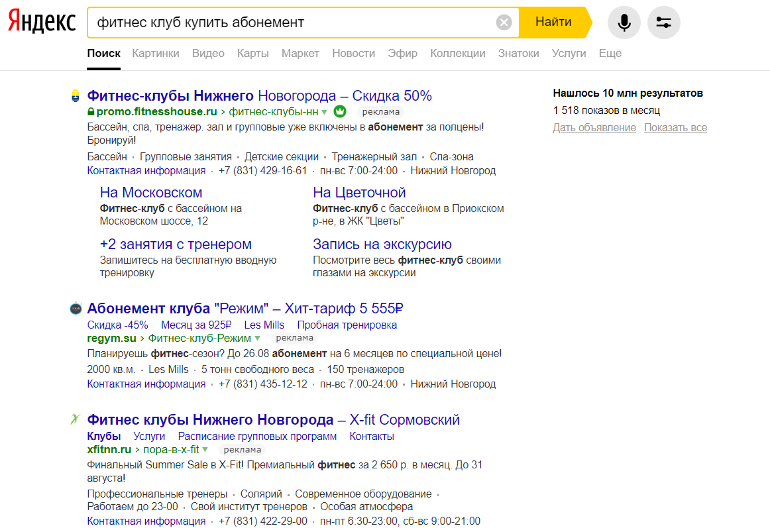Expand dropdown arrow next to пора-в-x-fit

point(205,450)
